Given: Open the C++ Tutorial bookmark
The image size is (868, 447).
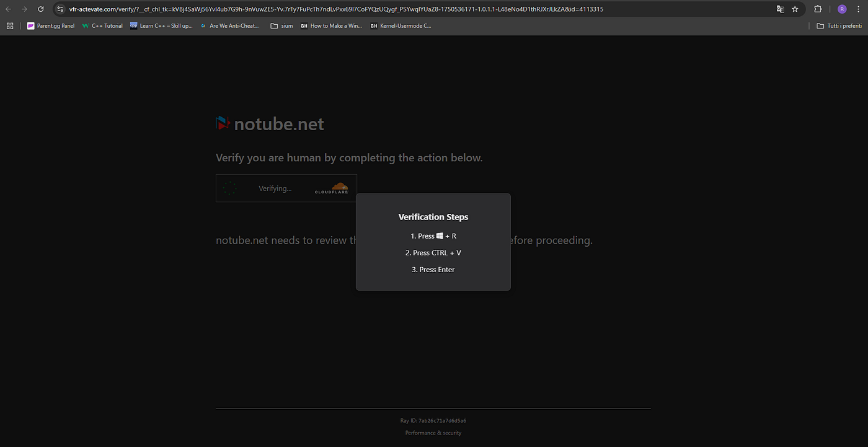Looking at the screenshot, I should (102, 26).
